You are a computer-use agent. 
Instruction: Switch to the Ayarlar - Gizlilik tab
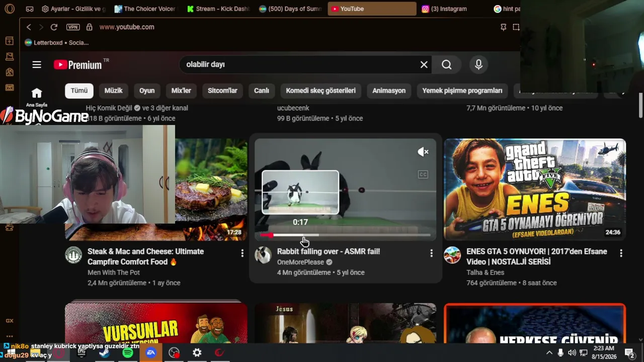[74, 9]
